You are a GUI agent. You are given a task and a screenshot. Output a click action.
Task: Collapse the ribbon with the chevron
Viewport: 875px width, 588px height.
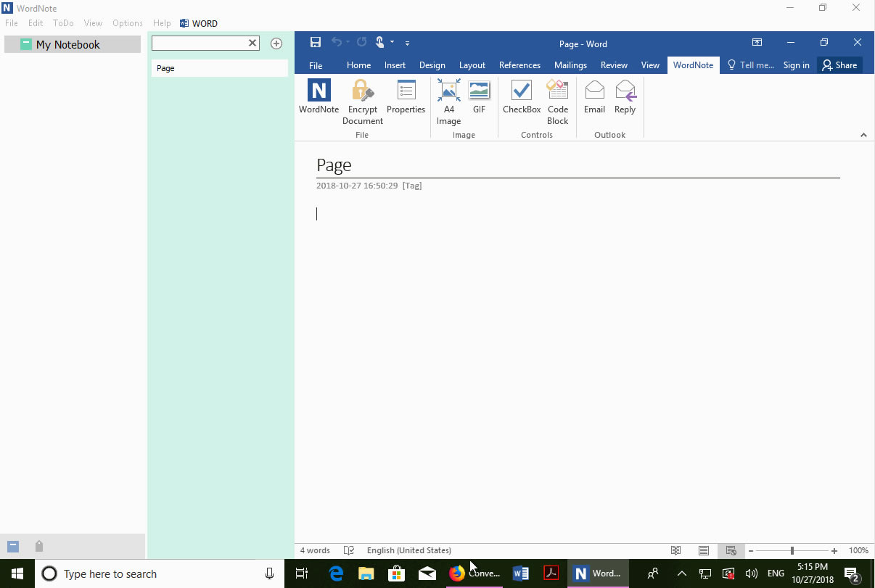(863, 134)
